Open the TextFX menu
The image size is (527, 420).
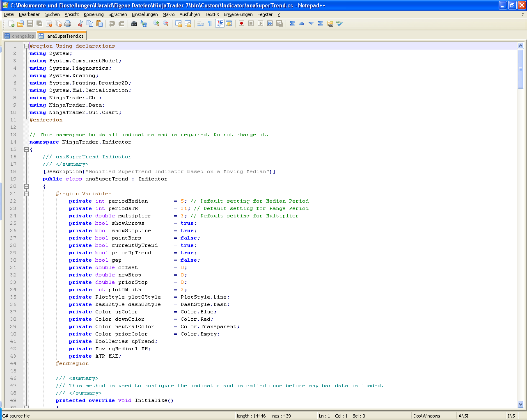pyautogui.click(x=212, y=14)
